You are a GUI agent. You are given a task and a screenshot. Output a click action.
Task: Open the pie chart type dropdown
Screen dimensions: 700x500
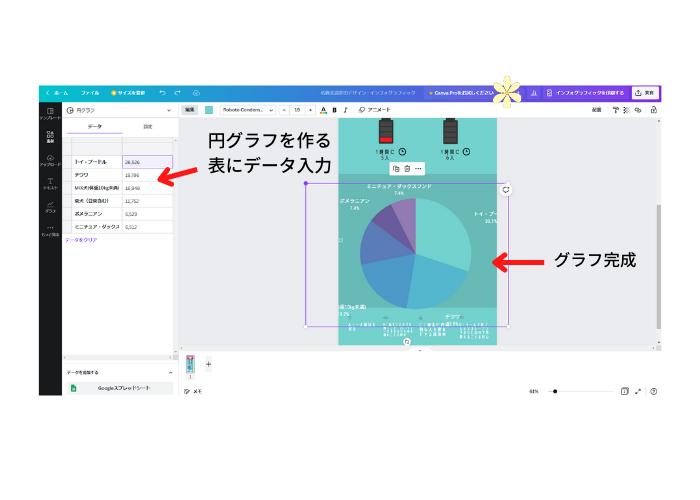(119, 110)
